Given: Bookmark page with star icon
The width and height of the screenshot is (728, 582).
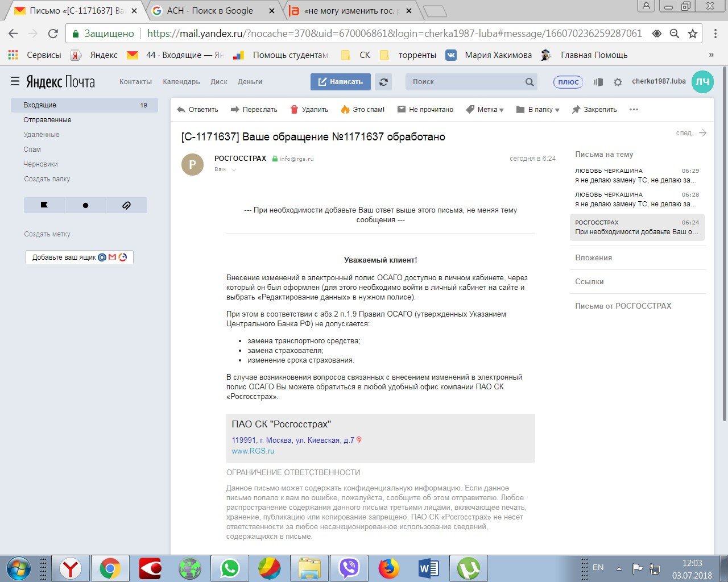Looking at the screenshot, I should click(x=693, y=34).
